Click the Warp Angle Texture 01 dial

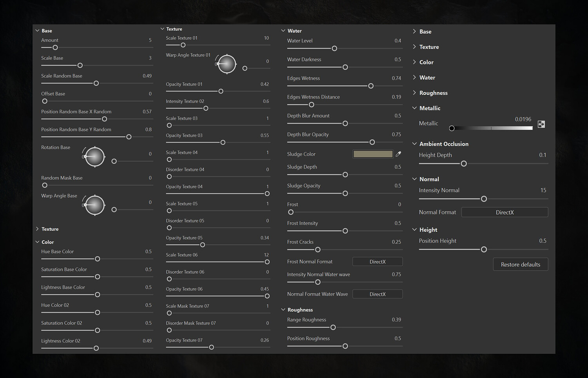click(227, 64)
